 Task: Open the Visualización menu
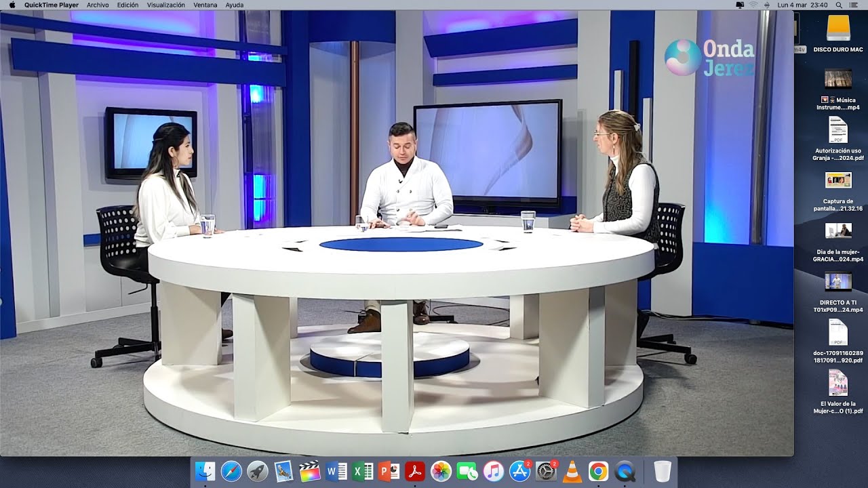(166, 5)
